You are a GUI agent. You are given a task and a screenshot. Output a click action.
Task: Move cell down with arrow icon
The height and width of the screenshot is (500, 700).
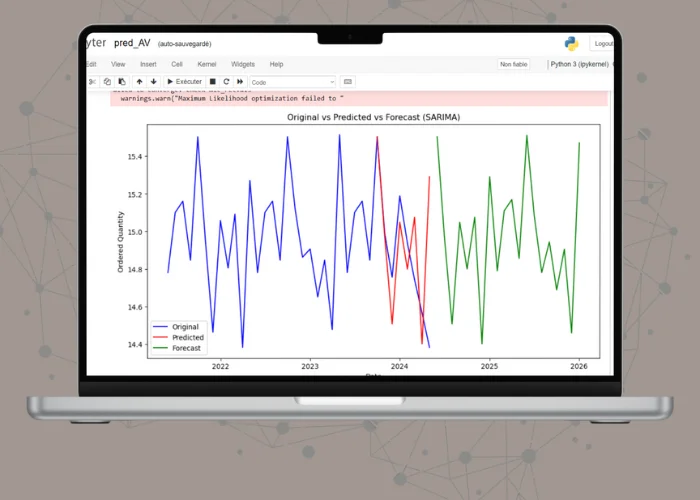(x=153, y=82)
